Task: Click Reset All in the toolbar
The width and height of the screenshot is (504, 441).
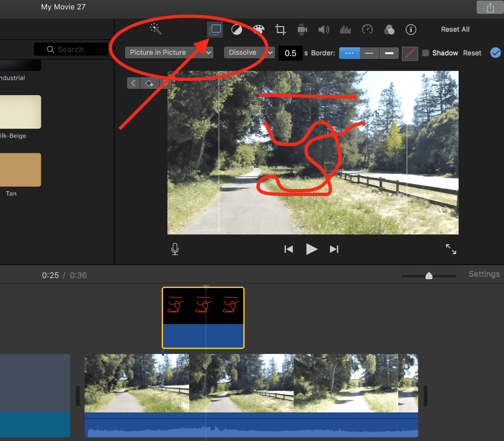Action: (455, 29)
